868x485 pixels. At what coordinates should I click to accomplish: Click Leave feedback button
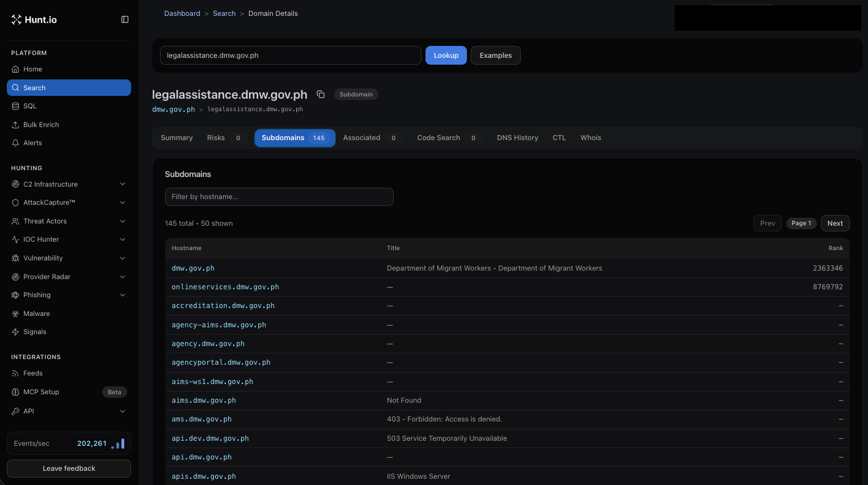69,469
